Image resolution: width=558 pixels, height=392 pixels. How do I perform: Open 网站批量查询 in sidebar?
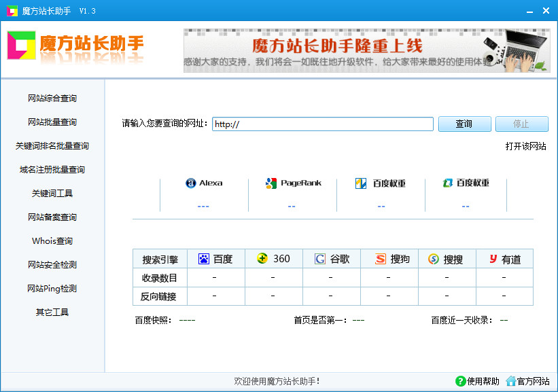click(52, 122)
